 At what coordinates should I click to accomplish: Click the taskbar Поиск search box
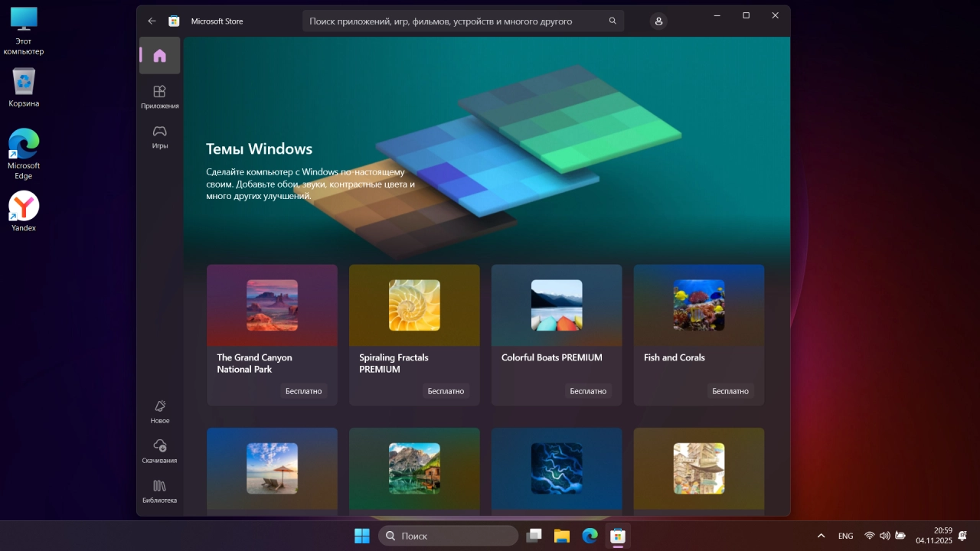(448, 536)
